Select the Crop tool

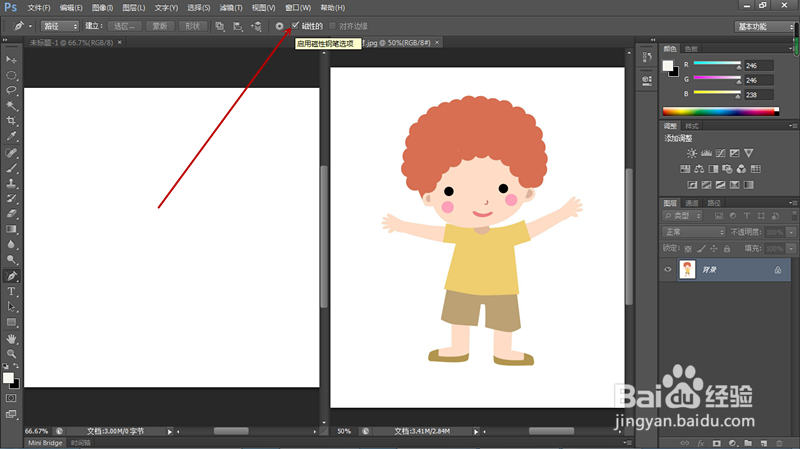click(x=11, y=121)
